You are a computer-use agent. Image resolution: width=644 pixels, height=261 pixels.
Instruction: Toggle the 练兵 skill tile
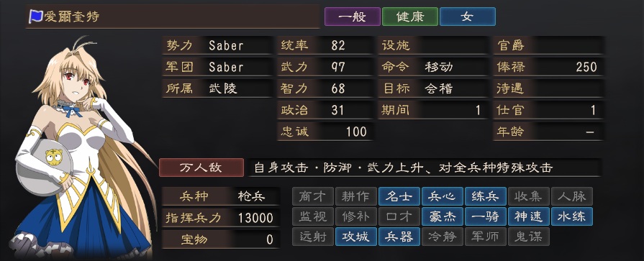point(486,196)
